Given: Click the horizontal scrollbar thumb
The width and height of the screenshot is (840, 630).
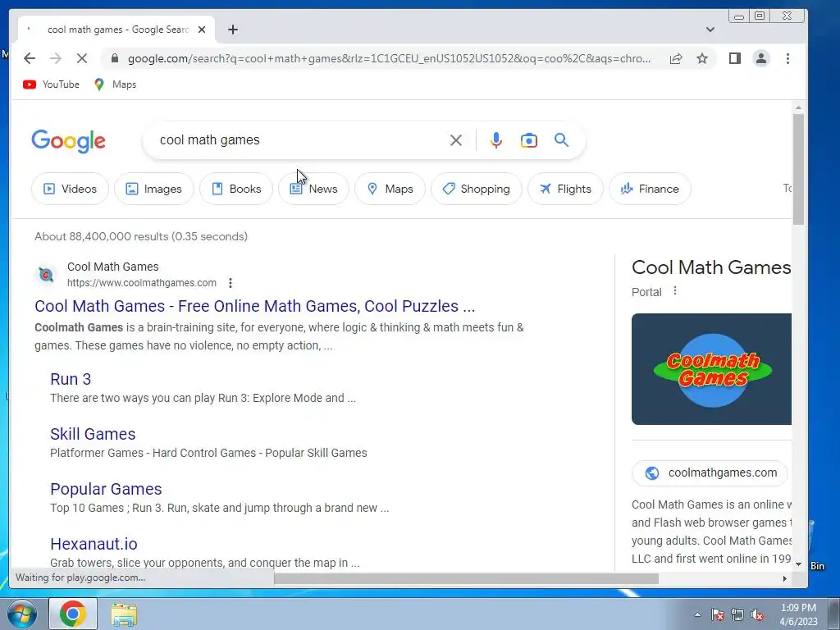Looking at the screenshot, I should pos(466,578).
